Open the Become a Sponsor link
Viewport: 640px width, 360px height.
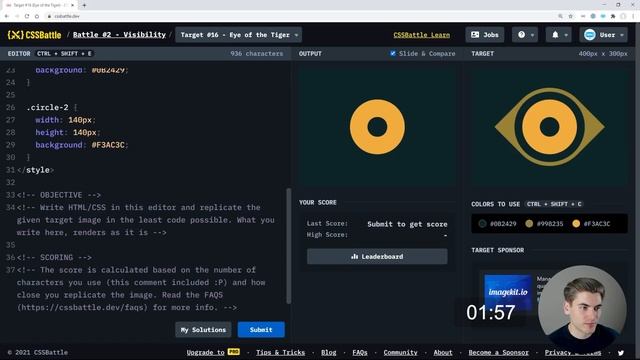(498, 352)
